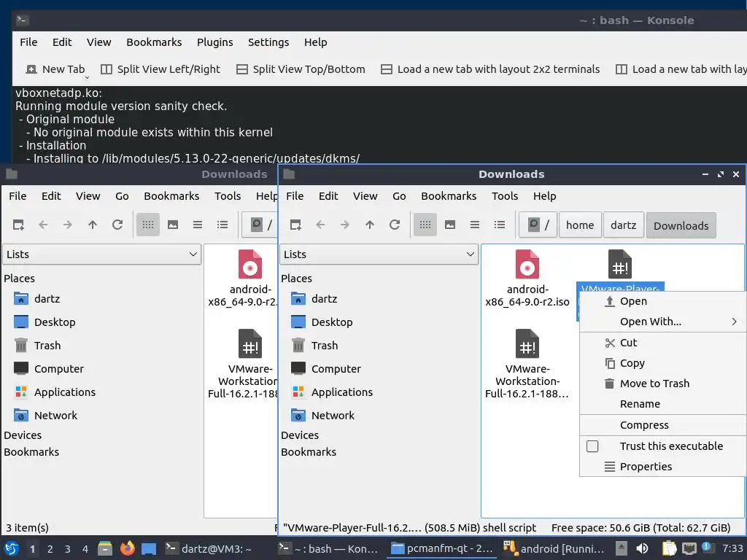Expand Lists dropdown in front Downloads window
The width and height of the screenshot is (747, 560).
tap(379, 254)
